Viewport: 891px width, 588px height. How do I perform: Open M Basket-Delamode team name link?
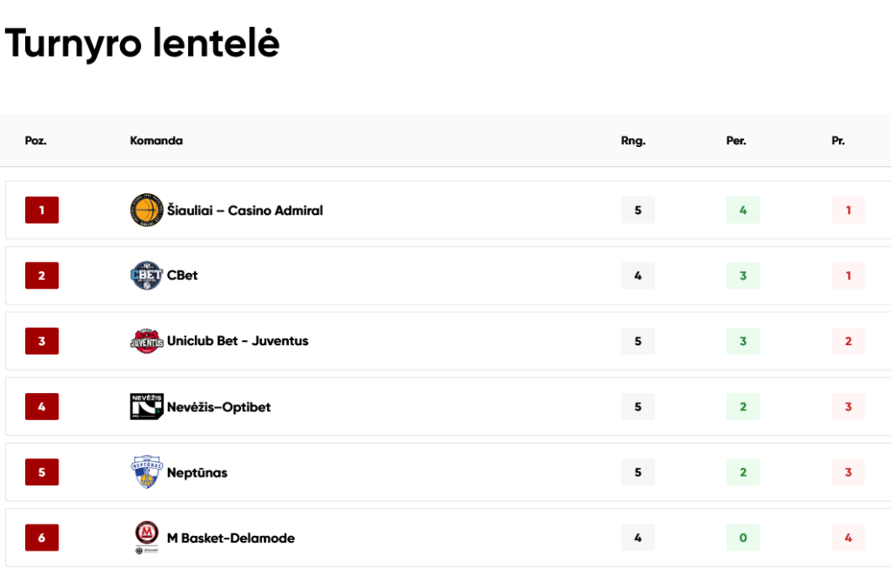(x=231, y=538)
